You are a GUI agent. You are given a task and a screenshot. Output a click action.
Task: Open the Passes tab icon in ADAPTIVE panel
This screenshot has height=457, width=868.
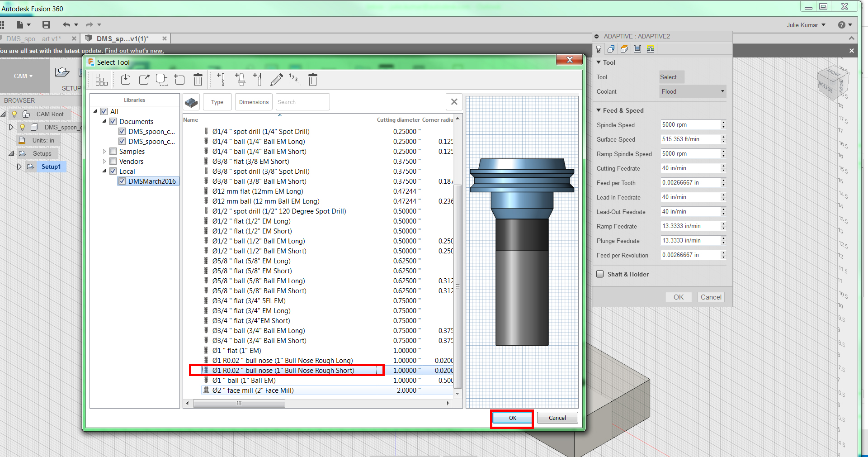(x=637, y=49)
